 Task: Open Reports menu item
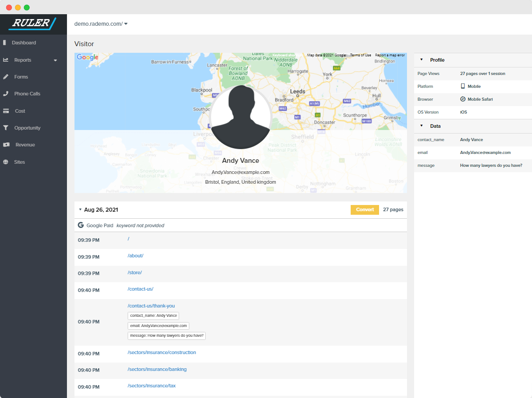[23, 60]
